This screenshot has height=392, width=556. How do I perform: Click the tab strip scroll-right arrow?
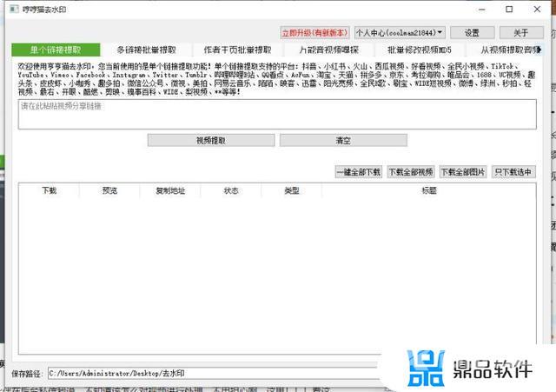[539, 50]
